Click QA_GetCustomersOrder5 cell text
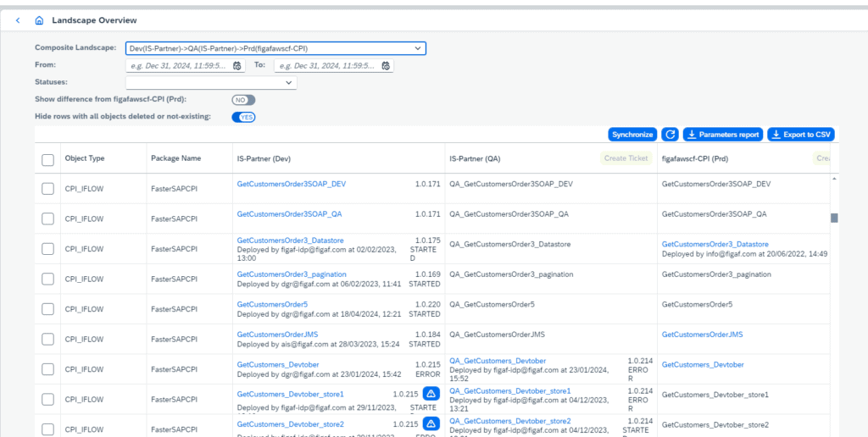 point(492,304)
